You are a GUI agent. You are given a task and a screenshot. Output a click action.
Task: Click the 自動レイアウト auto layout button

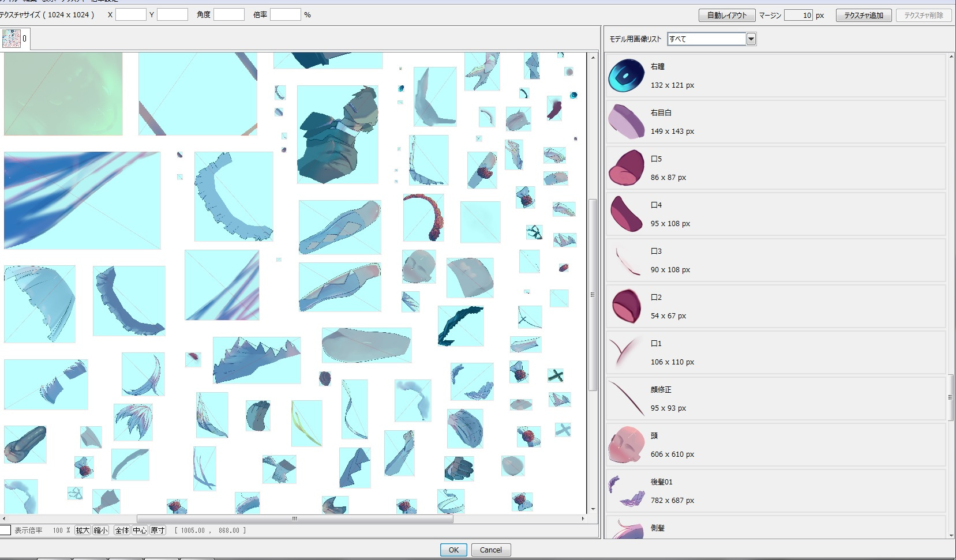tap(727, 15)
